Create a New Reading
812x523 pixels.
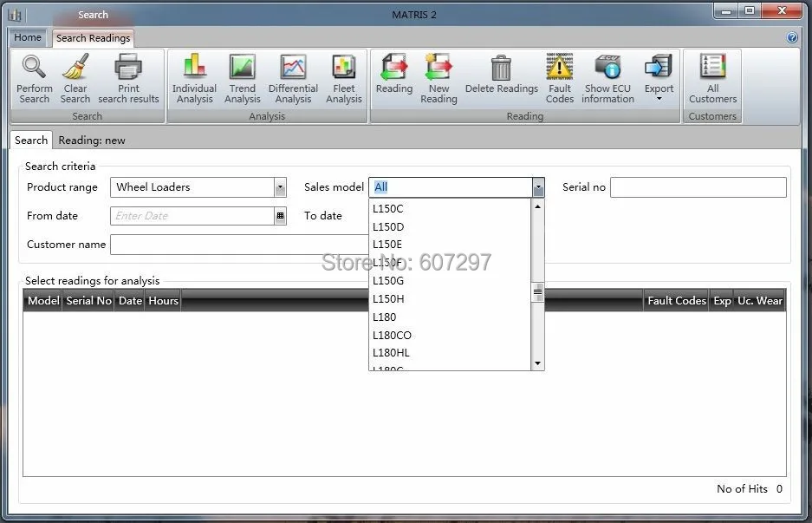pyautogui.click(x=438, y=79)
